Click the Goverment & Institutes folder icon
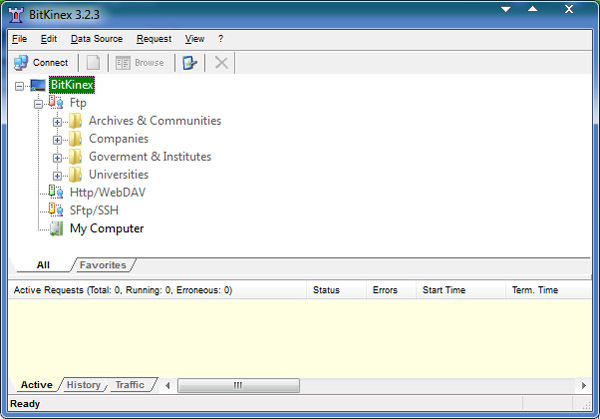The width and height of the screenshot is (600, 419). (75, 157)
